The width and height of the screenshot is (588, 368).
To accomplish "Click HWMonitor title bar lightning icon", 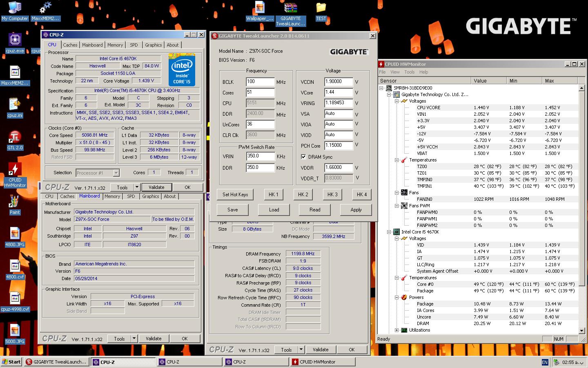I will (x=381, y=64).
